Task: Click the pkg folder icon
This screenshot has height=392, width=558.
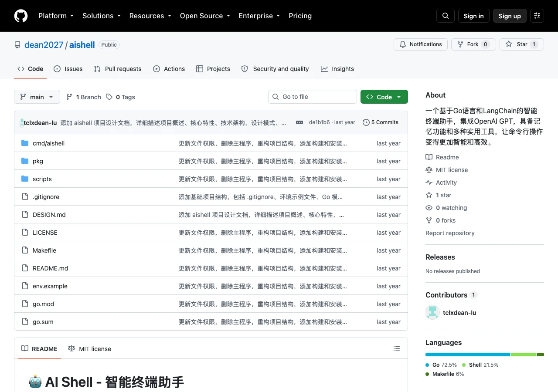Action: (25, 161)
